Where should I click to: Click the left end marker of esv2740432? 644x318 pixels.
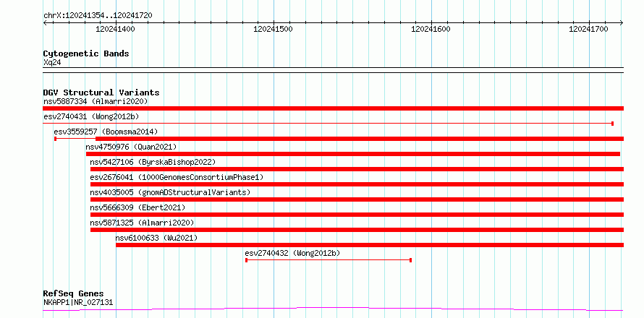246,260
